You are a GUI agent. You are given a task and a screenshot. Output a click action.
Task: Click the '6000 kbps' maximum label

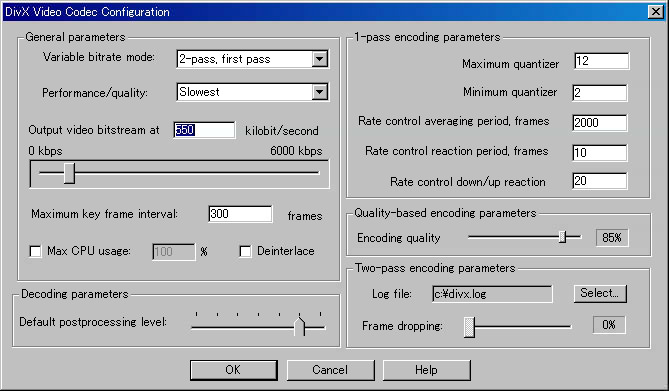296,151
